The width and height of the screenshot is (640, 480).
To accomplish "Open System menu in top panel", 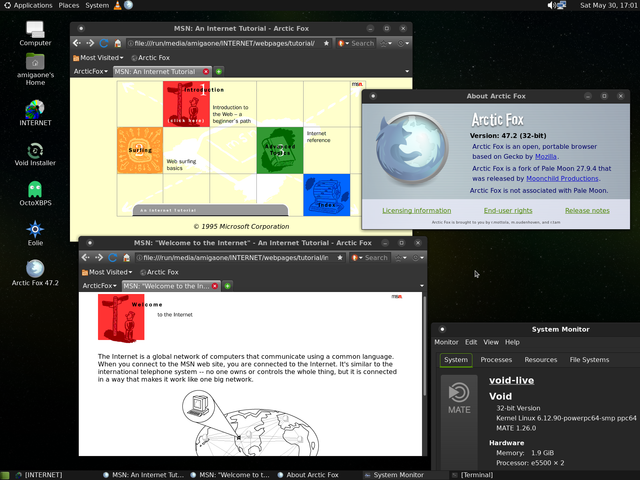I will (x=97, y=5).
